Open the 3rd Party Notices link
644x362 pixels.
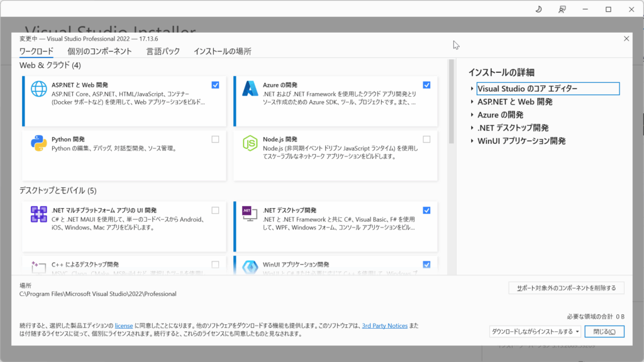384,326
